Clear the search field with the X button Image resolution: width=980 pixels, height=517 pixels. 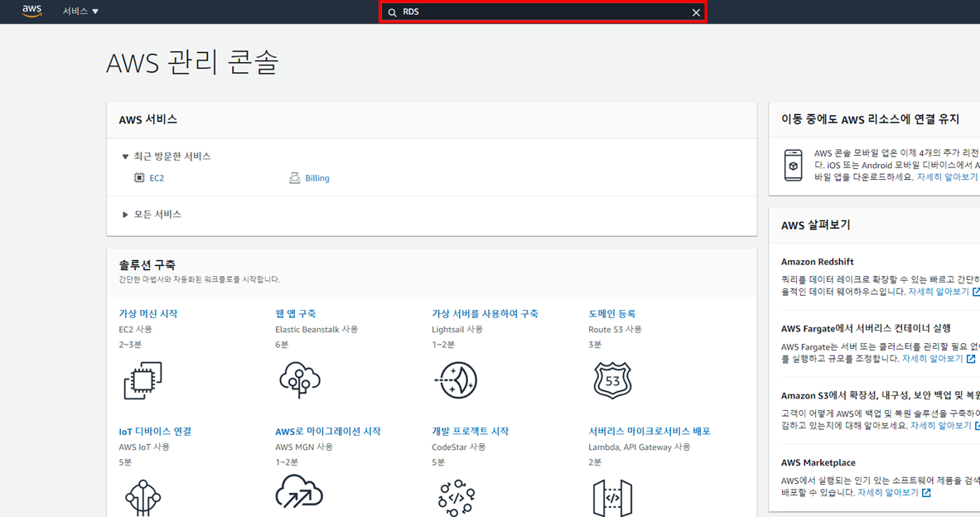coord(696,12)
